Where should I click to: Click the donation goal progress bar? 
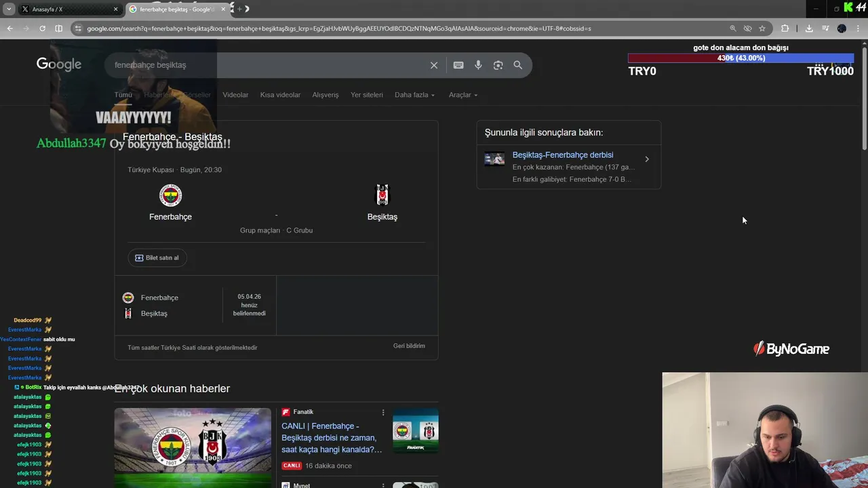click(741, 58)
